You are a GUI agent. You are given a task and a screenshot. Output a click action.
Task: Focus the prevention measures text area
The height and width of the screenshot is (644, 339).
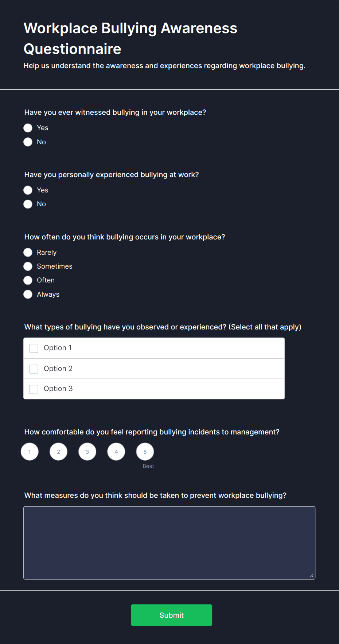(x=169, y=543)
